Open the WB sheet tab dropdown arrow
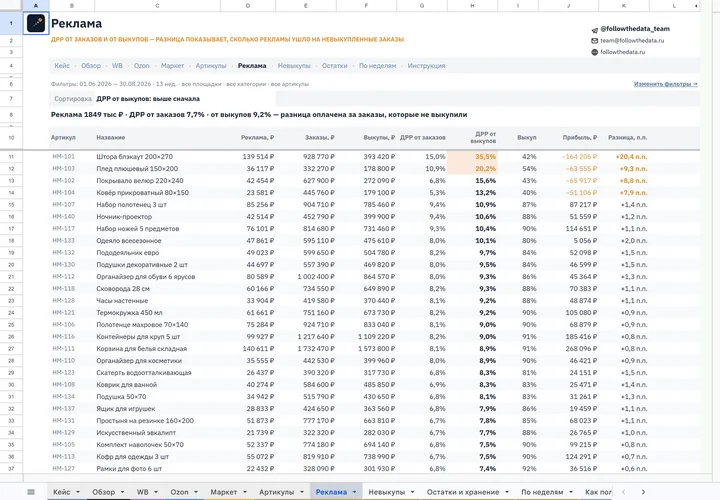 (x=156, y=492)
